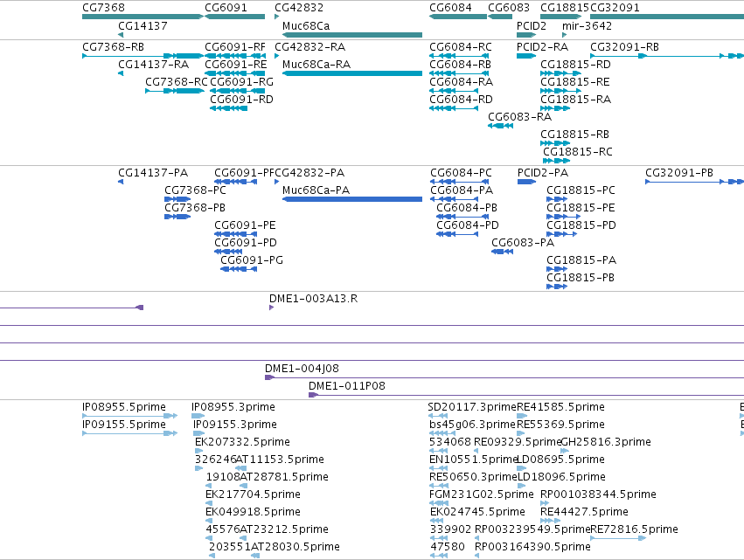744x560 pixels.
Task: Click EST IP08955.5prime label
Action: (124, 407)
